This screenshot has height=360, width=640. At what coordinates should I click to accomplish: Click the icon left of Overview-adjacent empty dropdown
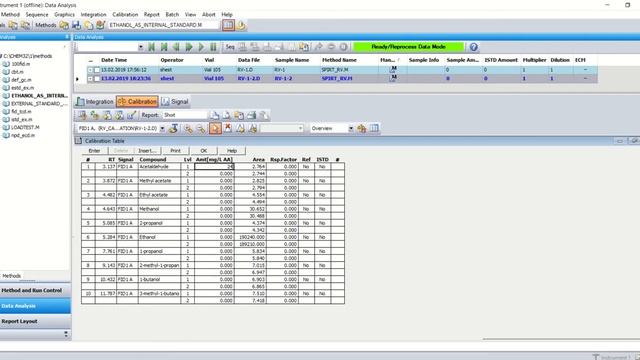253,129
